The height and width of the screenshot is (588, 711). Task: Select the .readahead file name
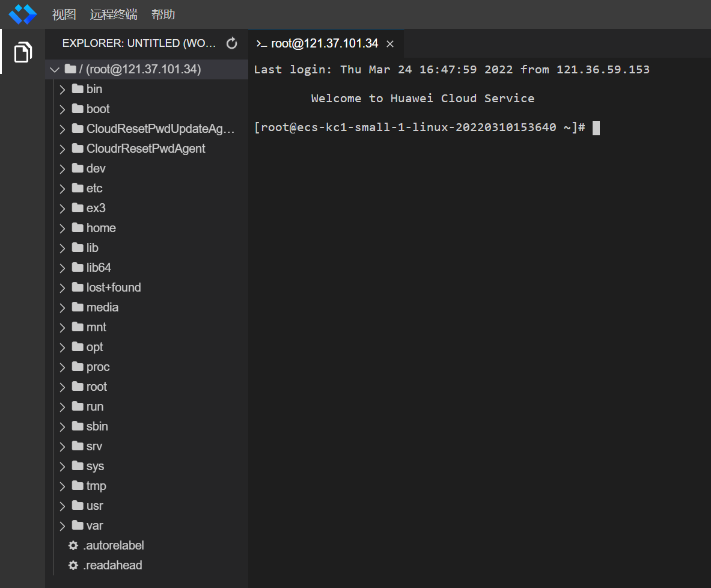coord(112,565)
